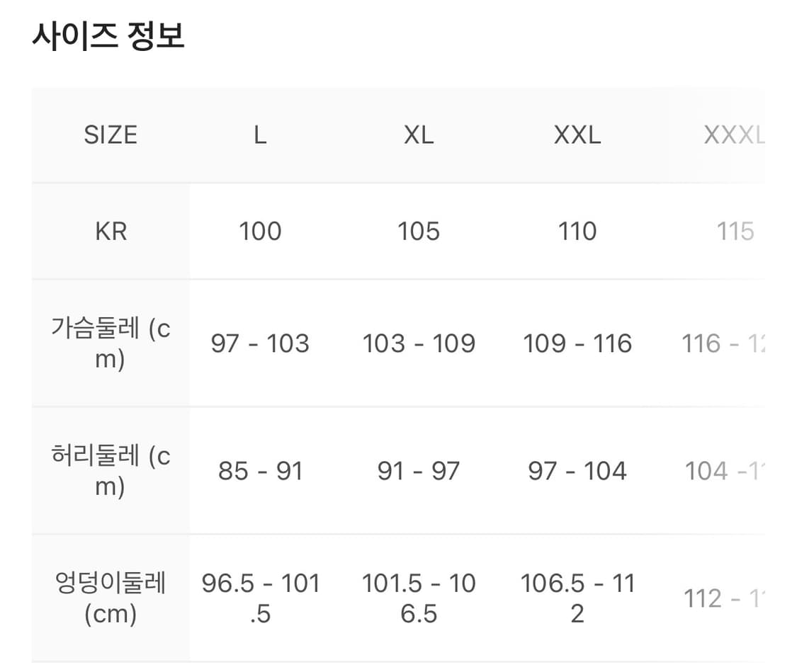Select the KR row label
The width and height of the screenshot is (797, 672).
tap(111, 231)
